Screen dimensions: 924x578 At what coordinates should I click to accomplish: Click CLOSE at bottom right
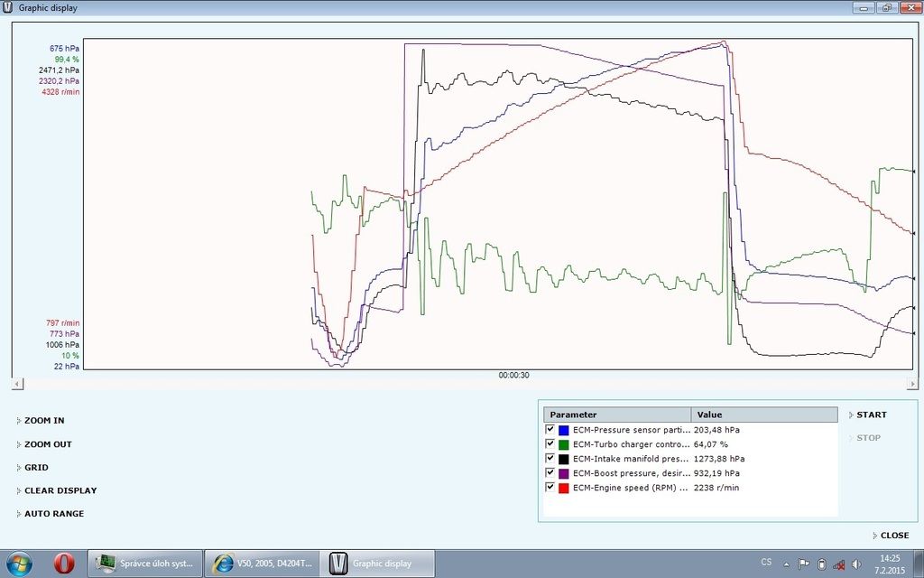point(894,536)
